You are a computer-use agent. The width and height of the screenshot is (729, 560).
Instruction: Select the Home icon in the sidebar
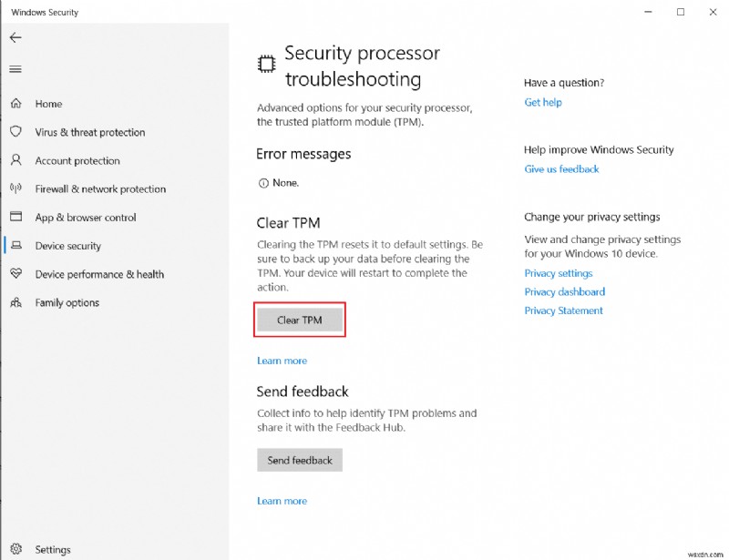(15, 104)
